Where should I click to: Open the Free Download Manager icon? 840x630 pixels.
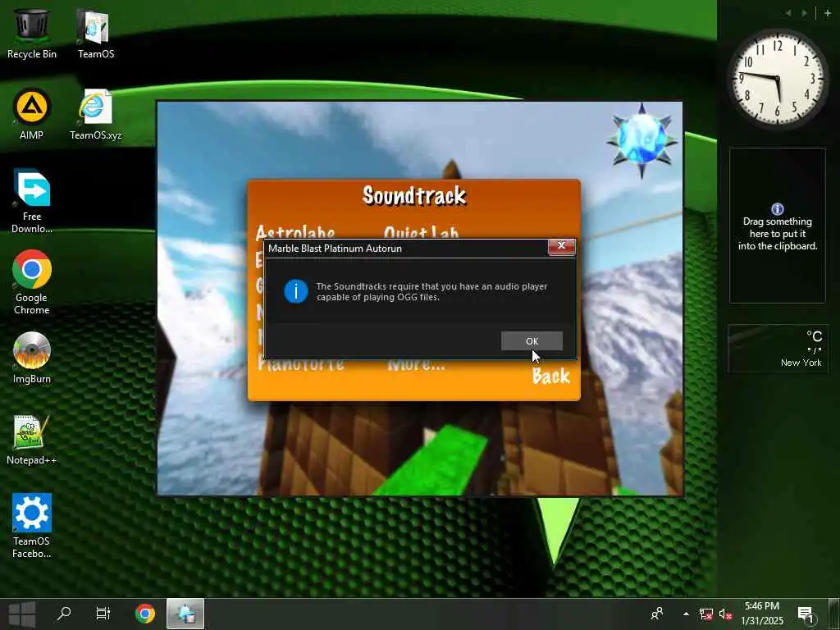coord(32,201)
